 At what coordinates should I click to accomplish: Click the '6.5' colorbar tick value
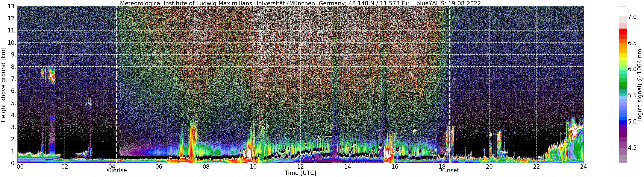(x=632, y=43)
